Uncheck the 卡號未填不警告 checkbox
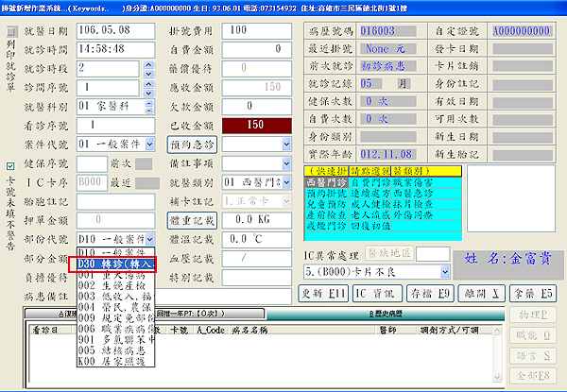The image size is (567, 392). point(10,164)
